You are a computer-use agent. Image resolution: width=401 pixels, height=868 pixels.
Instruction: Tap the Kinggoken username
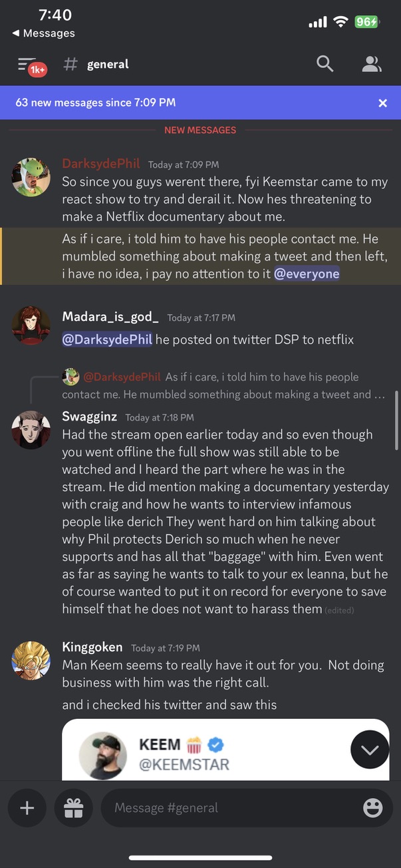click(92, 647)
